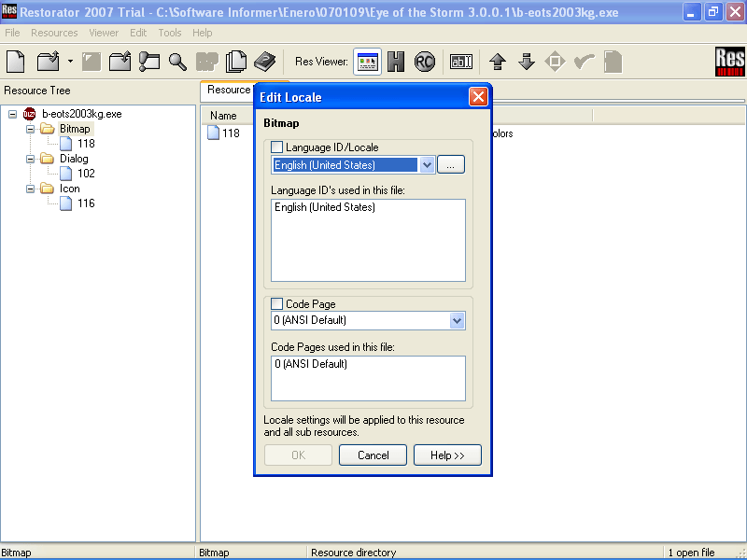Collapse the Icon folder in Resource Tree

[30, 189]
